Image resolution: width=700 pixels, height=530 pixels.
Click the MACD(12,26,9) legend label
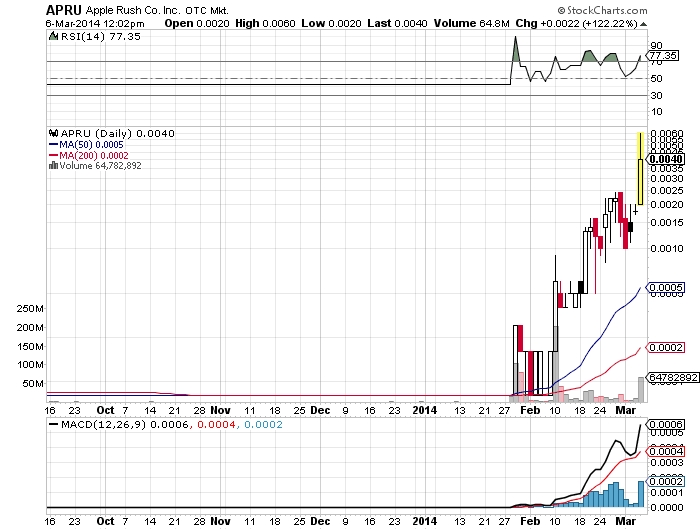click(x=104, y=424)
